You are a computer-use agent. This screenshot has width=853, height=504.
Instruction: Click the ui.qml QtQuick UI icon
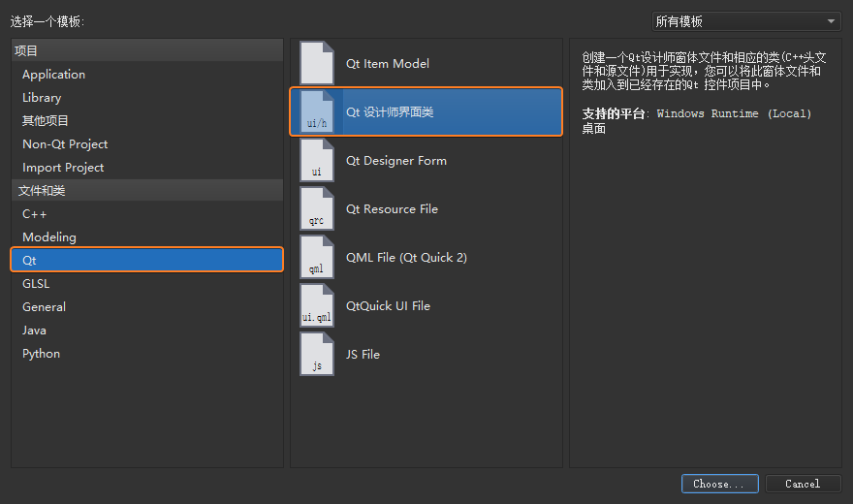317,305
